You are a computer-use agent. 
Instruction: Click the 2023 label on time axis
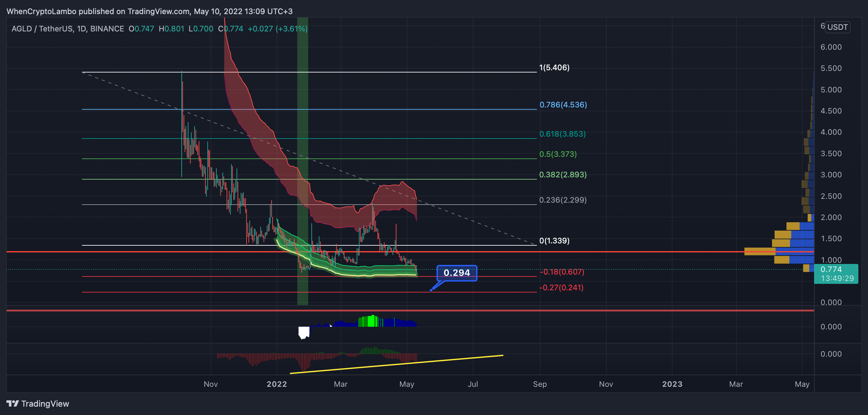click(672, 384)
